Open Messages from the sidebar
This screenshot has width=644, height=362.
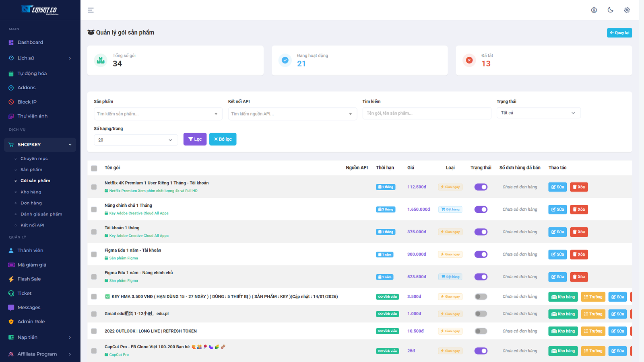pos(28,307)
